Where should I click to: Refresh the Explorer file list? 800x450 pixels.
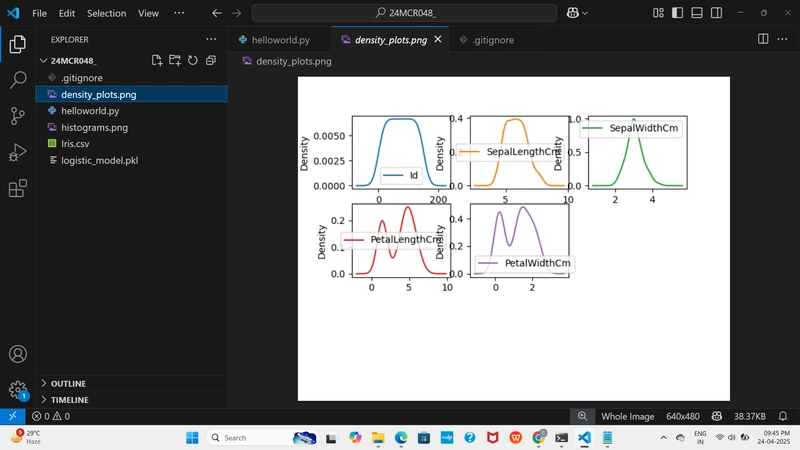click(x=192, y=60)
